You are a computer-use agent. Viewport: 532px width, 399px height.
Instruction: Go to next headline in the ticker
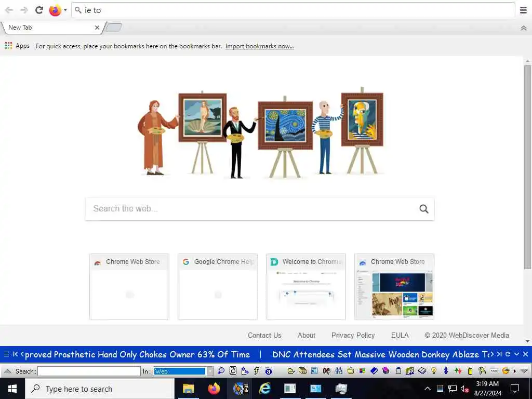[493, 354]
